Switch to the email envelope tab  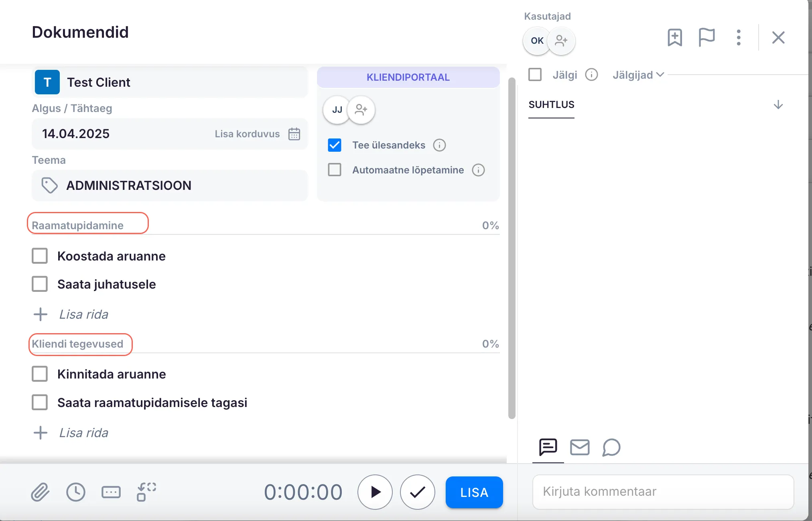click(580, 447)
